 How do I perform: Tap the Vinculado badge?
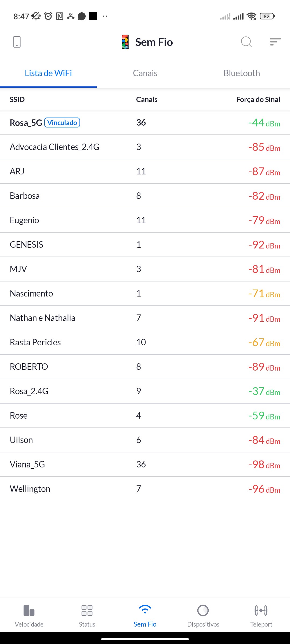[62, 123]
